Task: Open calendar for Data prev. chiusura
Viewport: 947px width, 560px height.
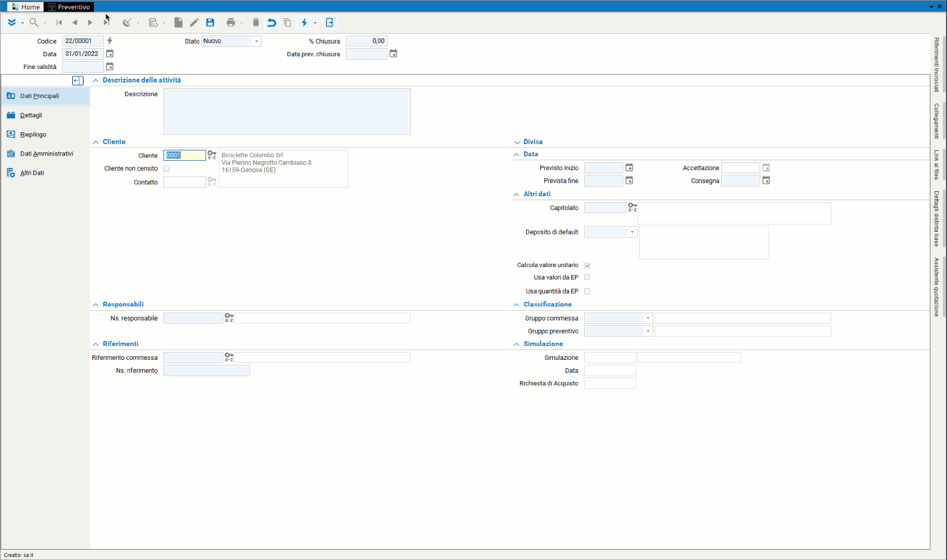Action: point(393,53)
